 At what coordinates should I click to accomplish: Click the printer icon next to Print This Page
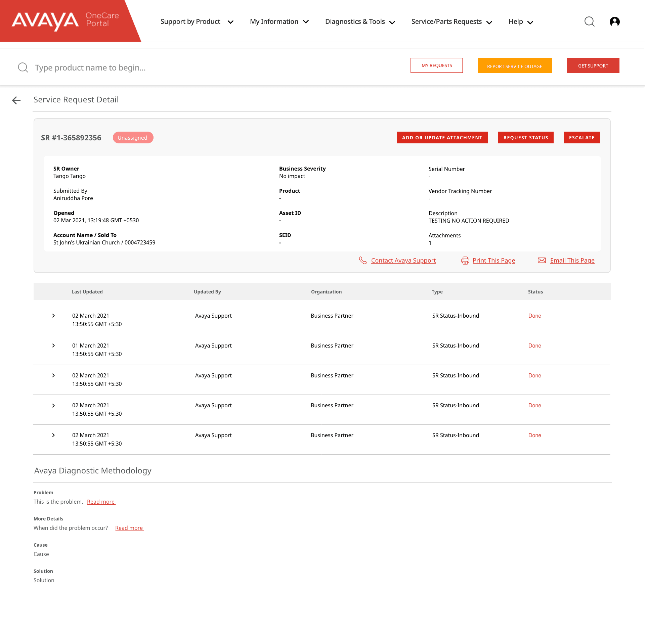[465, 261]
